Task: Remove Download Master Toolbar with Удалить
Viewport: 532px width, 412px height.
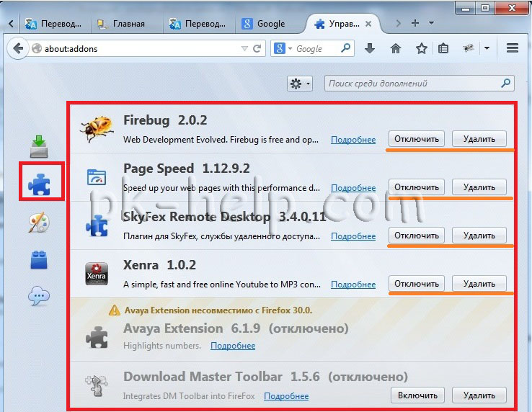Action: coord(479,395)
